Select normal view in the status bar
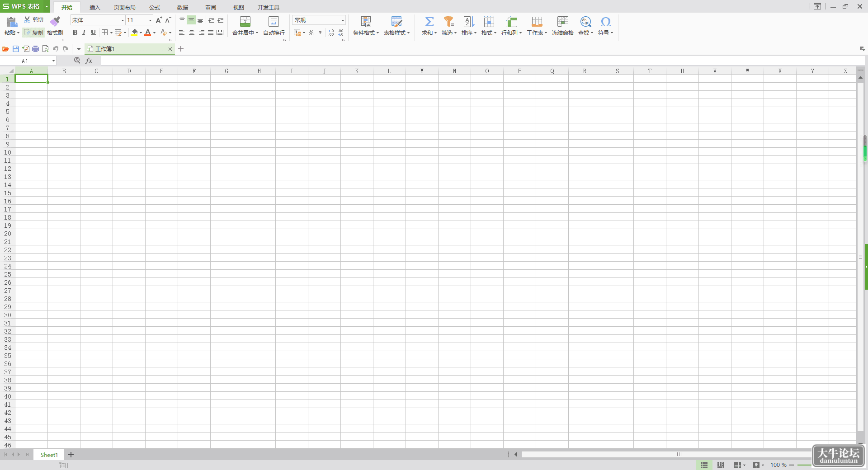Image resolution: width=868 pixels, height=470 pixels. [704, 465]
